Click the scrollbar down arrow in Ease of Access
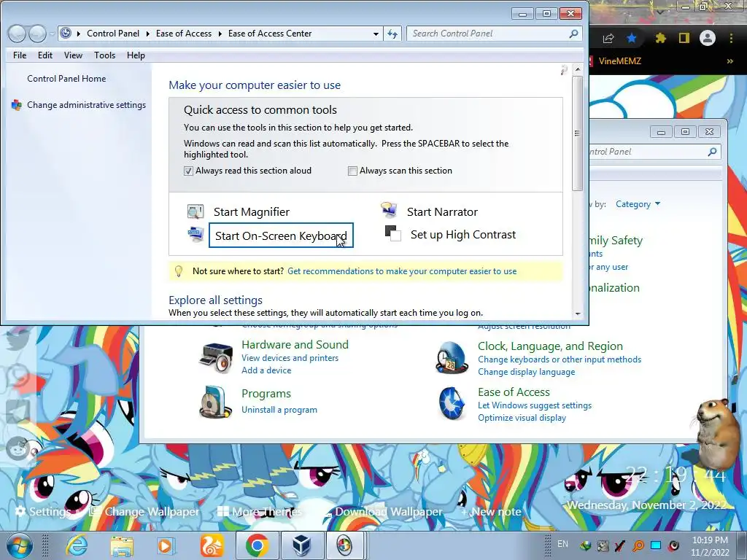Viewport: 747px width, 560px height. (578, 314)
